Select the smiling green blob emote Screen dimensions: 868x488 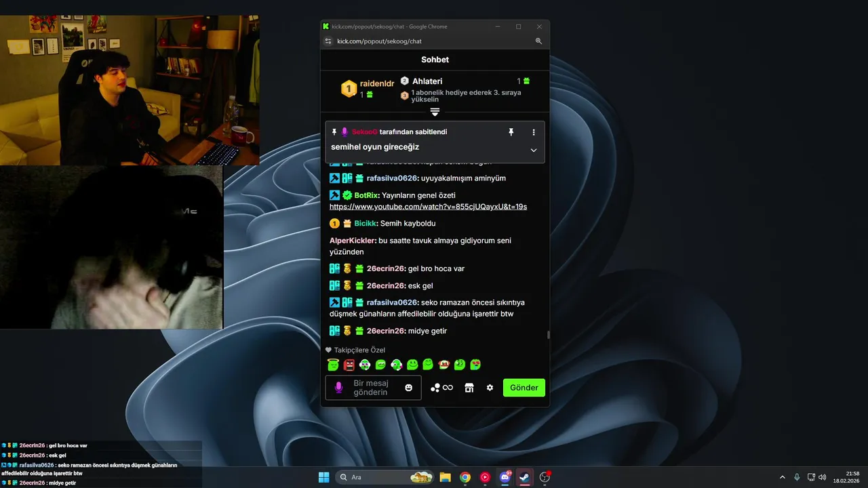pyautogui.click(x=412, y=365)
